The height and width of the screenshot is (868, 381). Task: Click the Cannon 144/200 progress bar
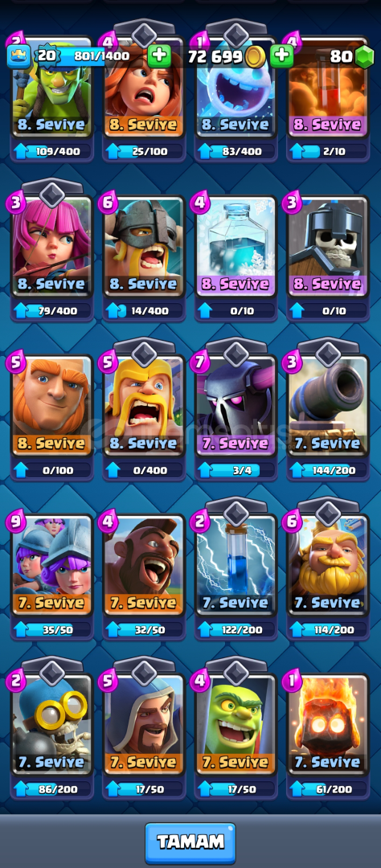click(328, 470)
